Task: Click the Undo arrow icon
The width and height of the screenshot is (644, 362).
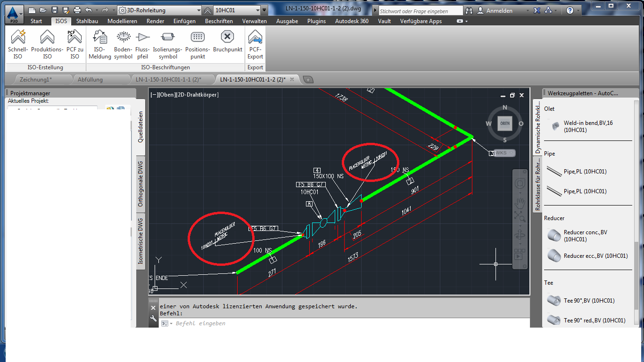Action: [x=89, y=10]
